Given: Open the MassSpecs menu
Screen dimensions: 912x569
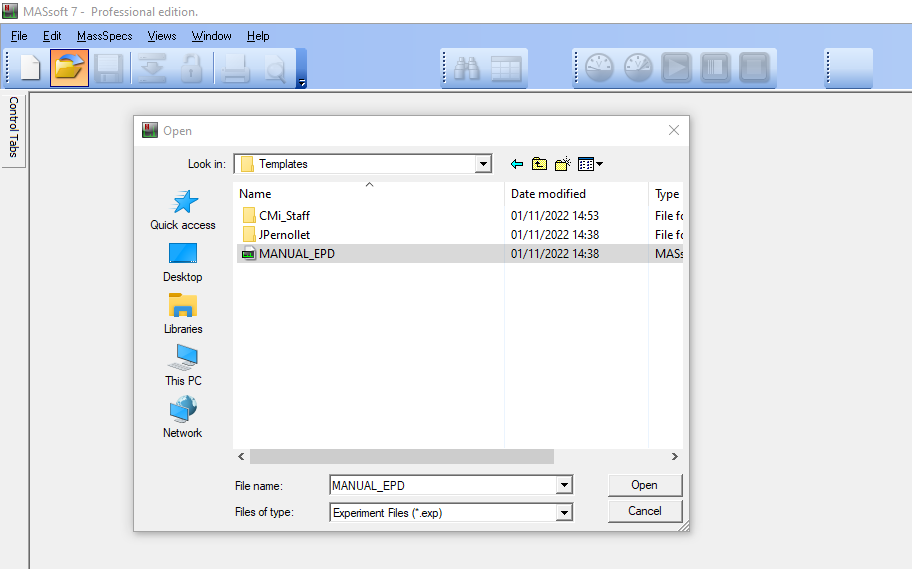Looking at the screenshot, I should pyautogui.click(x=104, y=36).
